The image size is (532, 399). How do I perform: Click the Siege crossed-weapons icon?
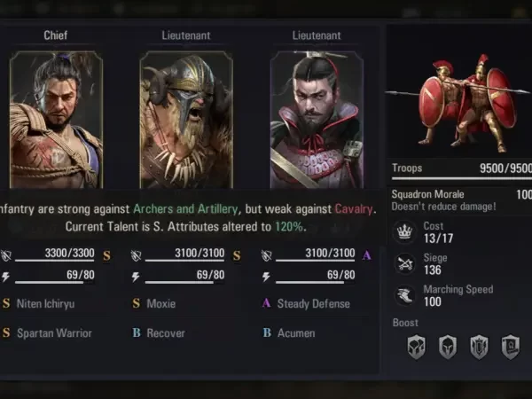pos(405,263)
